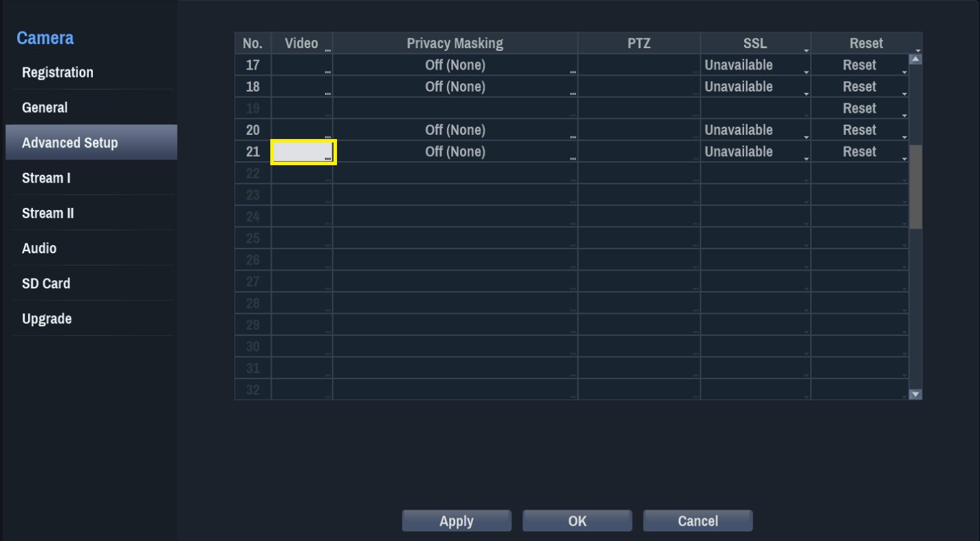Viewport: 980px width, 541px height.
Task: Select row number 17 in the table
Action: 253,65
